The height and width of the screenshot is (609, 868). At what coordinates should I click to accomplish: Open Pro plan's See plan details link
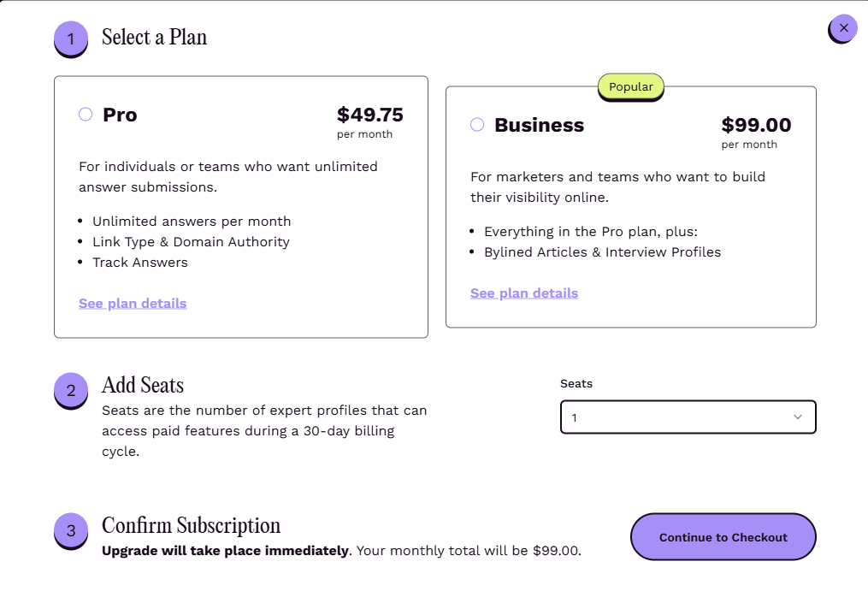coord(132,303)
